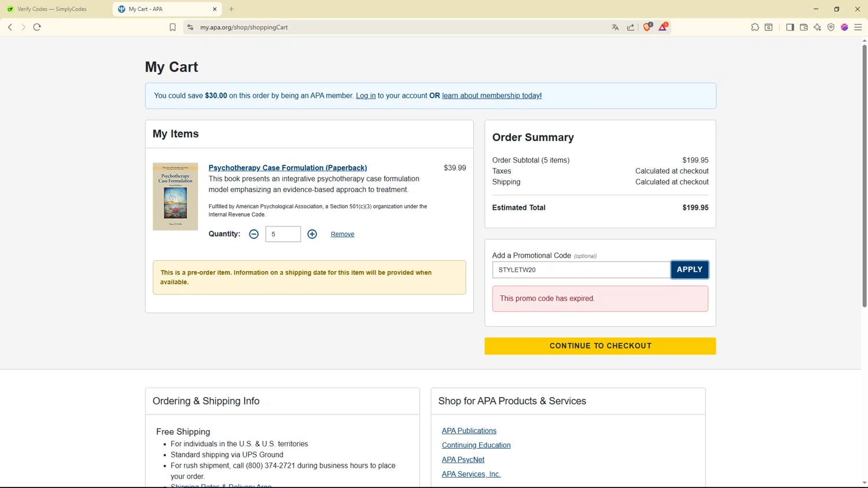Open APA PsycNet link
The image size is (868, 488).
point(463,460)
